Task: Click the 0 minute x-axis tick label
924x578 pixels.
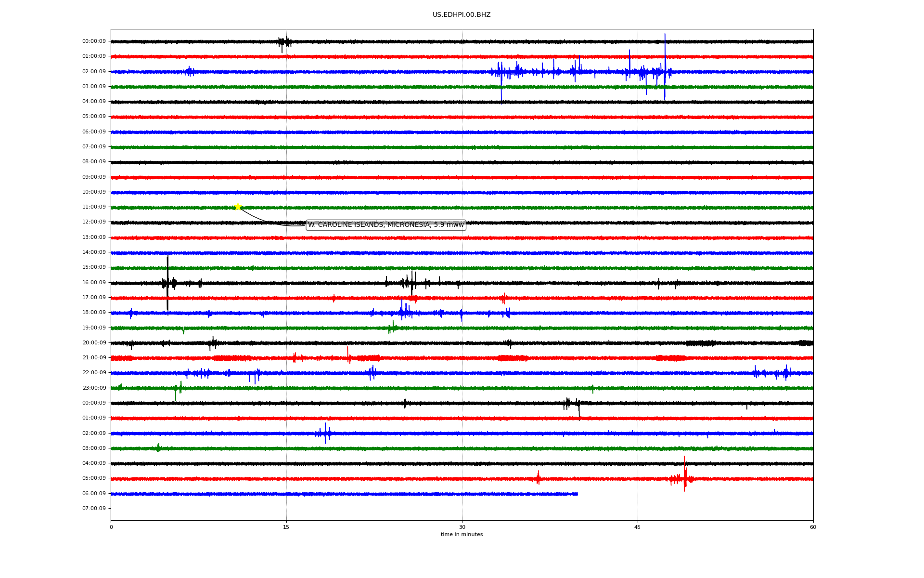Action: point(111,527)
